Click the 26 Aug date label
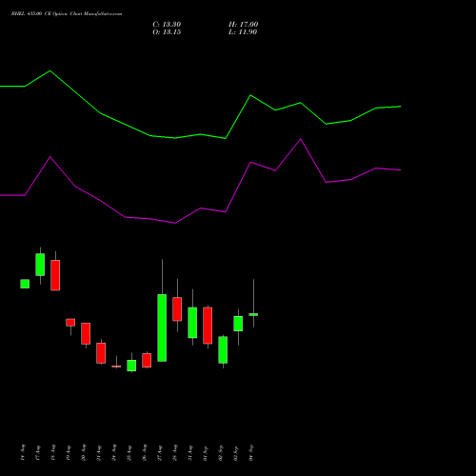The height and width of the screenshot is (476, 476). [145, 452]
